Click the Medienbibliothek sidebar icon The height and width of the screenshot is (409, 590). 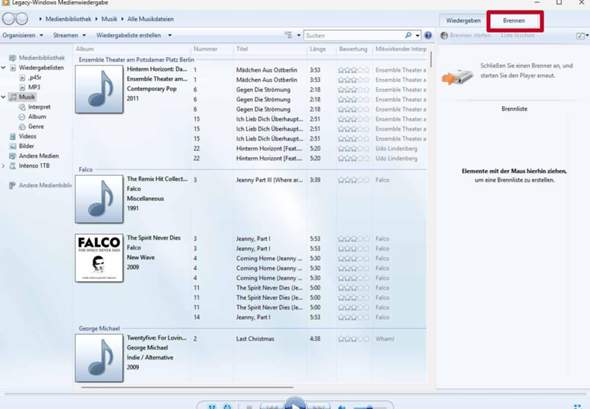click(13, 58)
